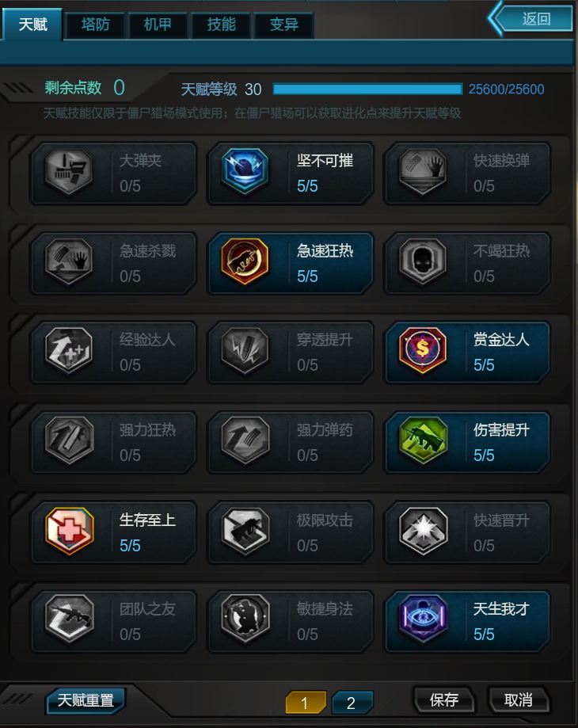Click the 团队之友 rifle talent icon
The height and width of the screenshot is (728, 578).
[69, 619]
